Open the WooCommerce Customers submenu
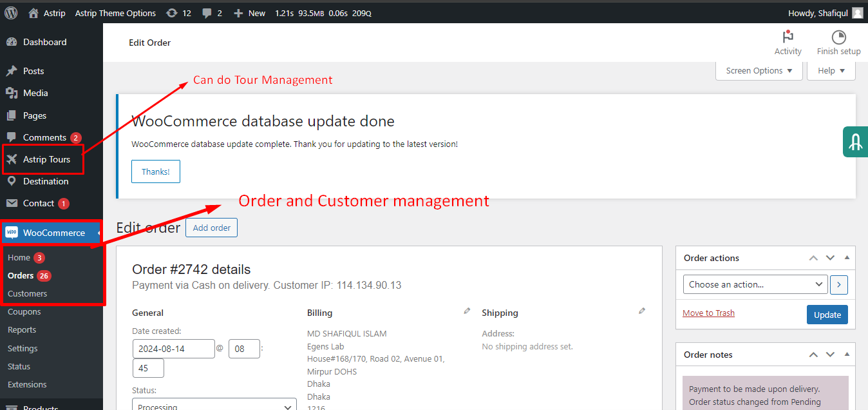868x410 pixels. point(27,293)
